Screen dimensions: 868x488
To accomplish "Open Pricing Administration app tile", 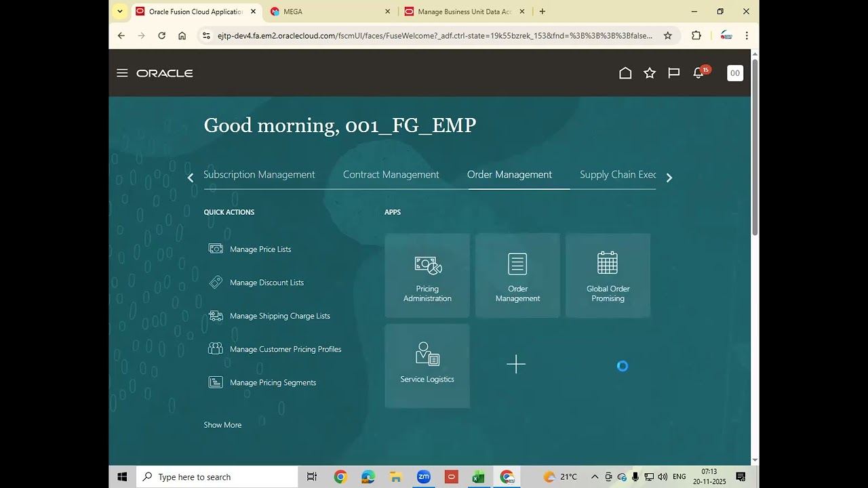I will pos(427,276).
